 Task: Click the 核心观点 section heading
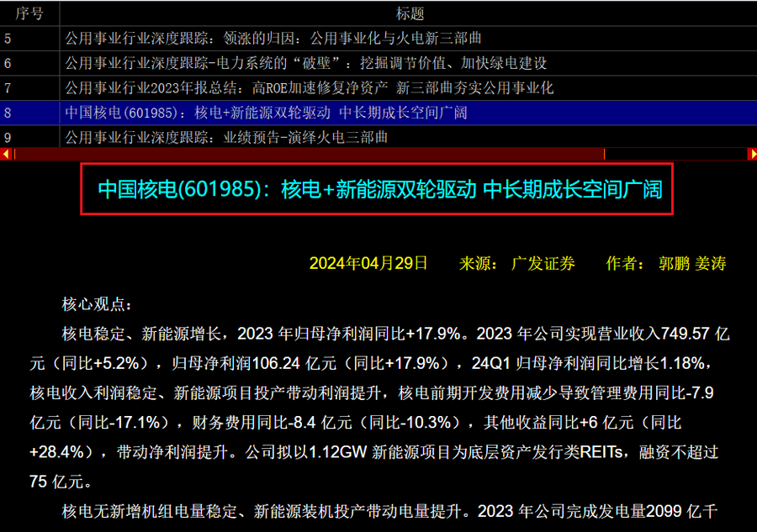(97, 303)
